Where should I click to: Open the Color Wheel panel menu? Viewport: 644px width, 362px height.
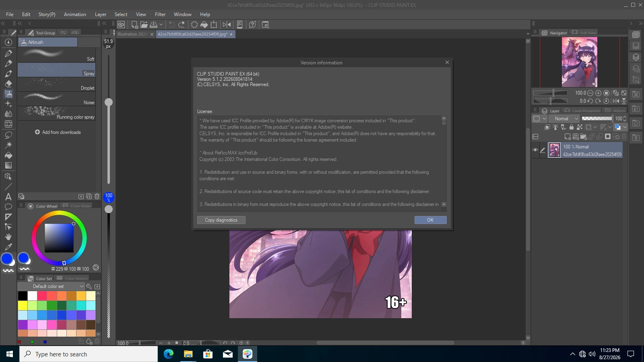click(21, 206)
